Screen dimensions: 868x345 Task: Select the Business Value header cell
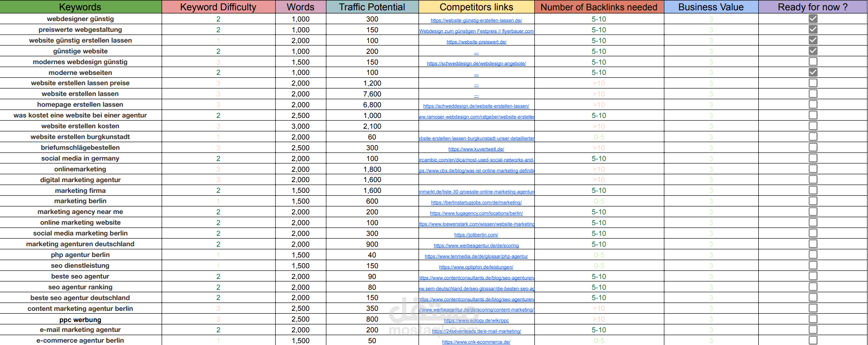click(711, 7)
